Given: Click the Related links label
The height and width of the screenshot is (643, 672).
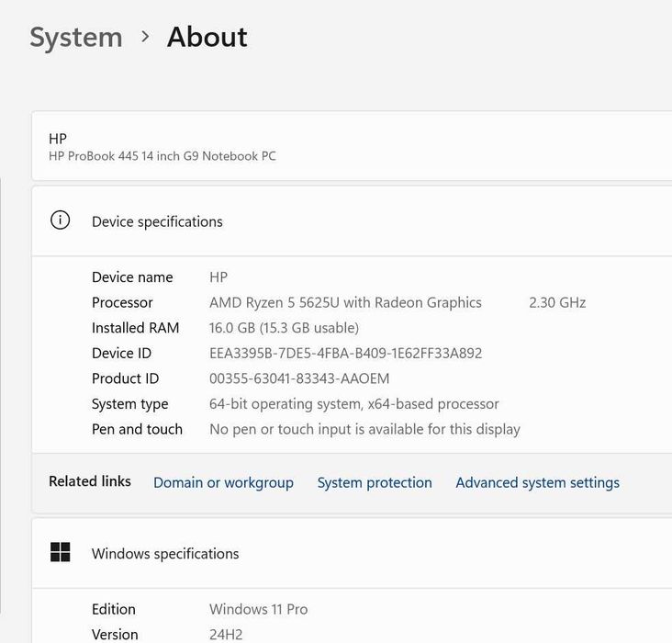Looking at the screenshot, I should pyautogui.click(x=90, y=481).
